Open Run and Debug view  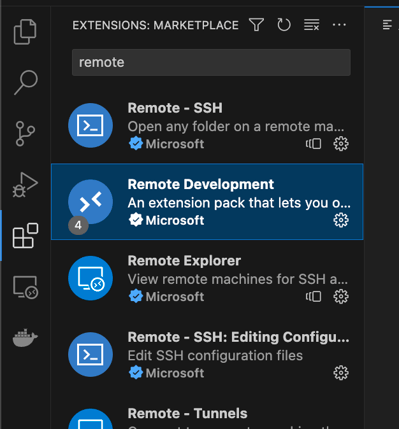[25, 184]
